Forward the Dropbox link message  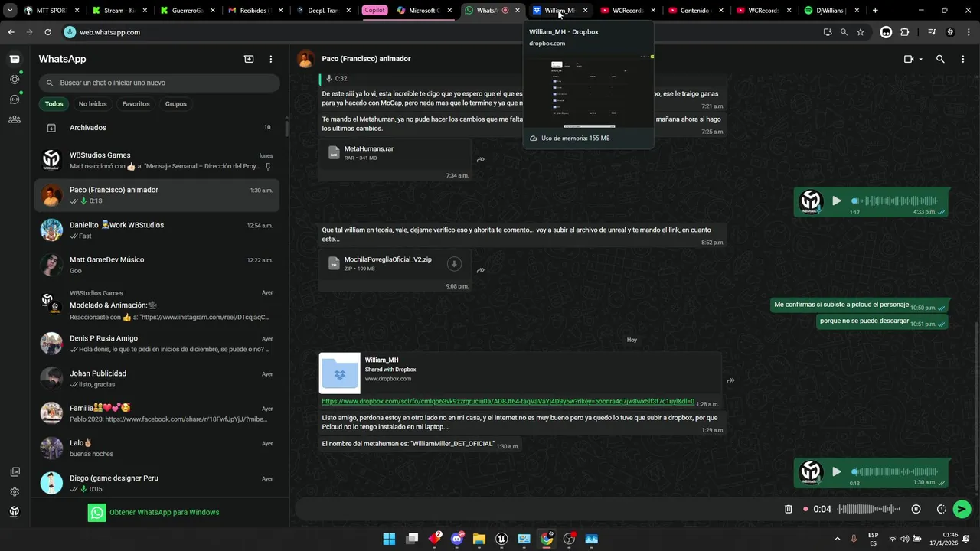(730, 380)
